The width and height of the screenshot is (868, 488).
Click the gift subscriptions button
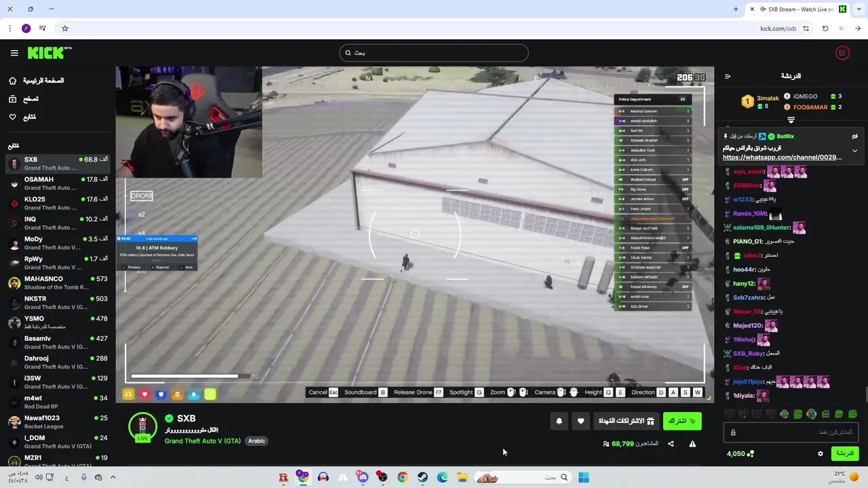[x=626, y=421]
